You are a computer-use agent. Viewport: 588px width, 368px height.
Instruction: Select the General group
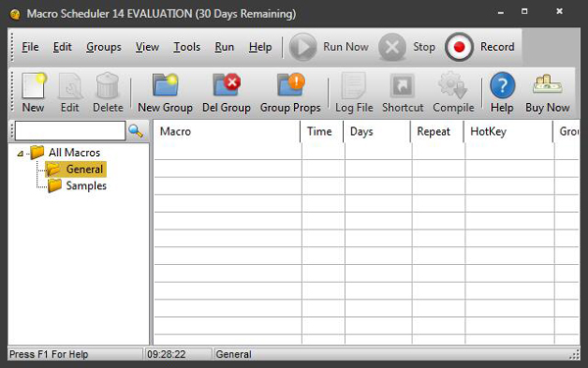(75, 169)
